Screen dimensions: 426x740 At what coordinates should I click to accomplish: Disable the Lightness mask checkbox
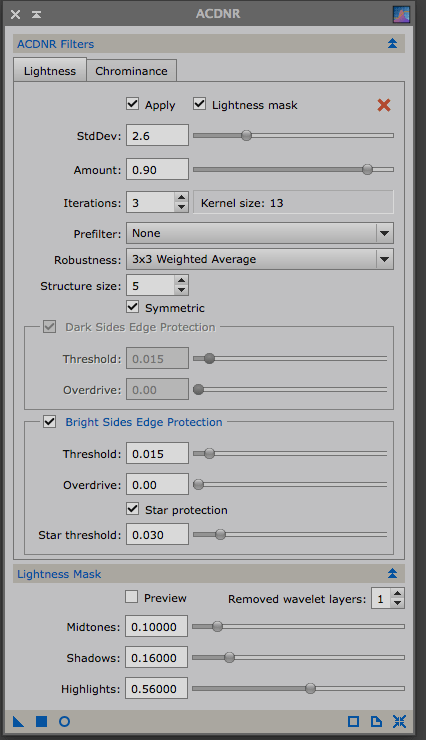click(x=200, y=104)
